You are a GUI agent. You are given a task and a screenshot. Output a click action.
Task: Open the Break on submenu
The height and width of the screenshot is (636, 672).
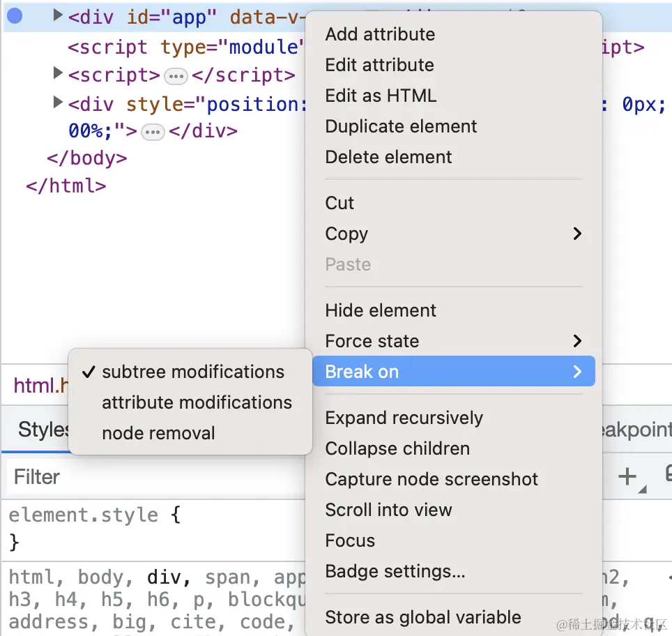[x=453, y=372]
